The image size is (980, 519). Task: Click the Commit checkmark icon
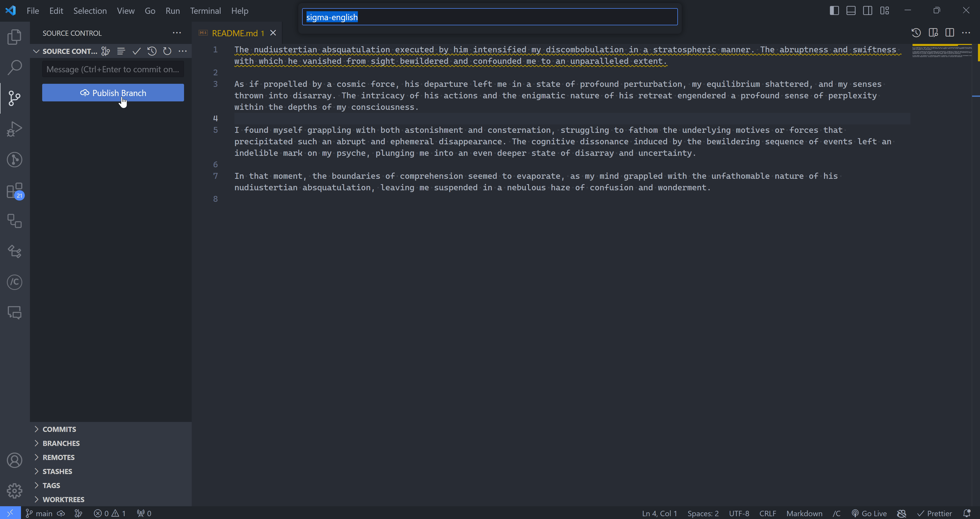[x=136, y=51]
